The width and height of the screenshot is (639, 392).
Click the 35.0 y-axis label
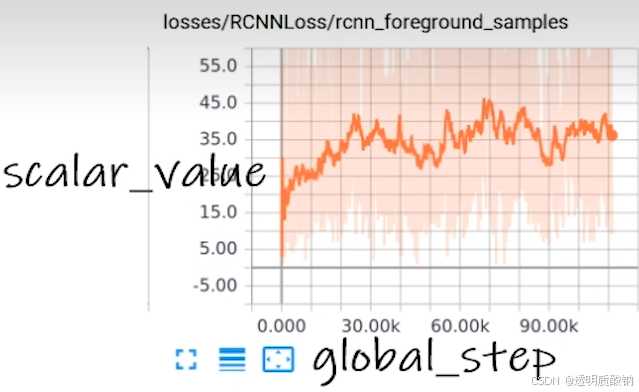point(218,139)
